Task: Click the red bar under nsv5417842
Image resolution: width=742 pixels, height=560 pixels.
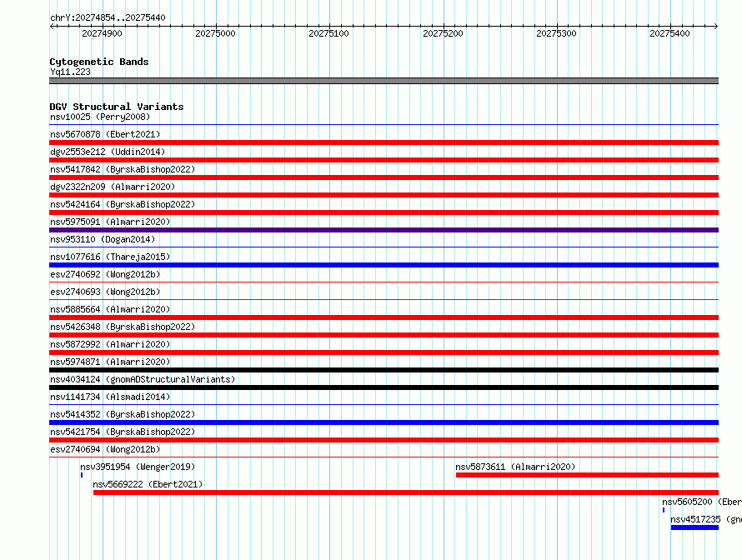Action: tap(384, 177)
